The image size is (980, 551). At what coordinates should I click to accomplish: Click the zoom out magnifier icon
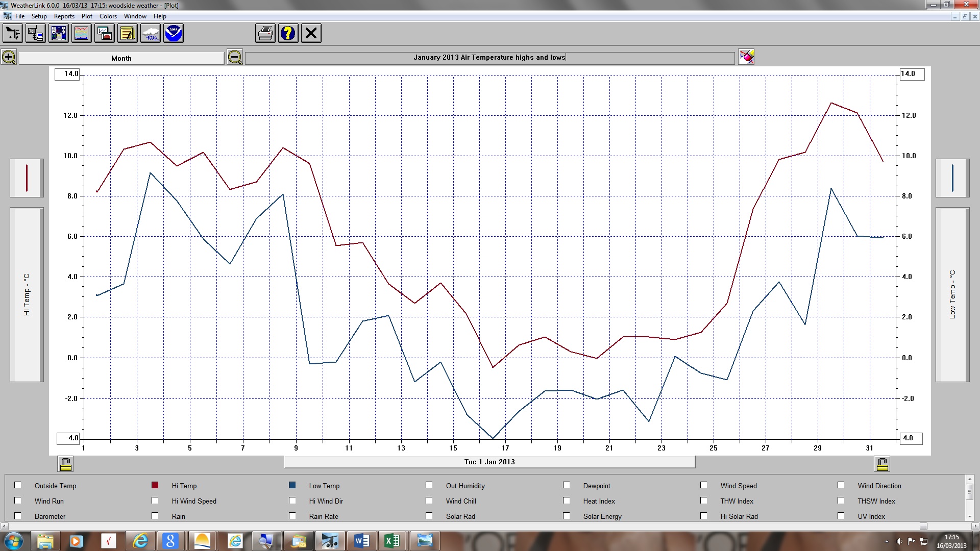(235, 57)
